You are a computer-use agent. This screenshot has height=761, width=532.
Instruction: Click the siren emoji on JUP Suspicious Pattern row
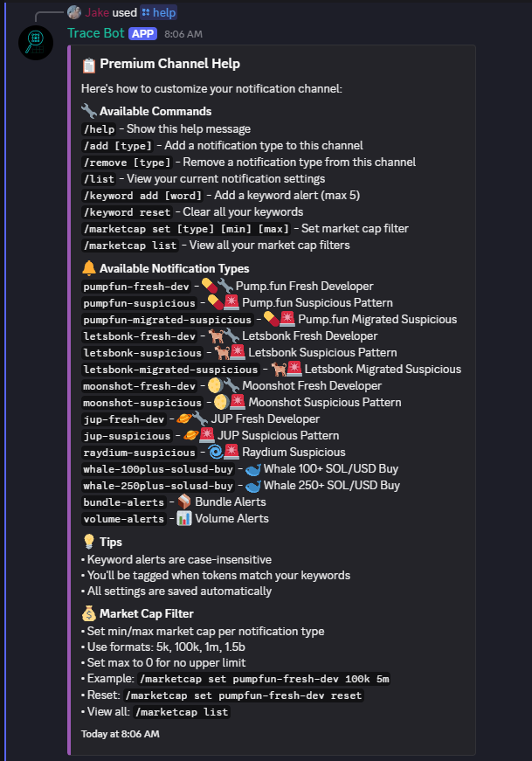[x=207, y=435]
